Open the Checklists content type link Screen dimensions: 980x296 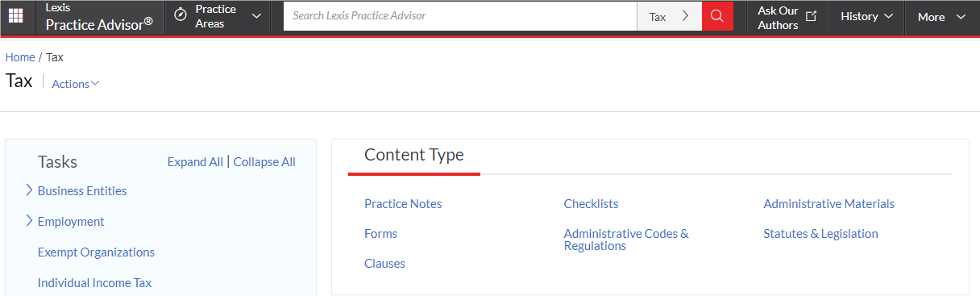(x=592, y=204)
